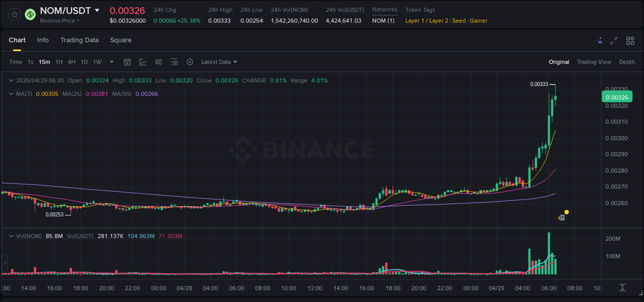This screenshot has width=644, height=302.
Task: Expand the extra timeframe intervals dropdown
Action: (x=111, y=62)
